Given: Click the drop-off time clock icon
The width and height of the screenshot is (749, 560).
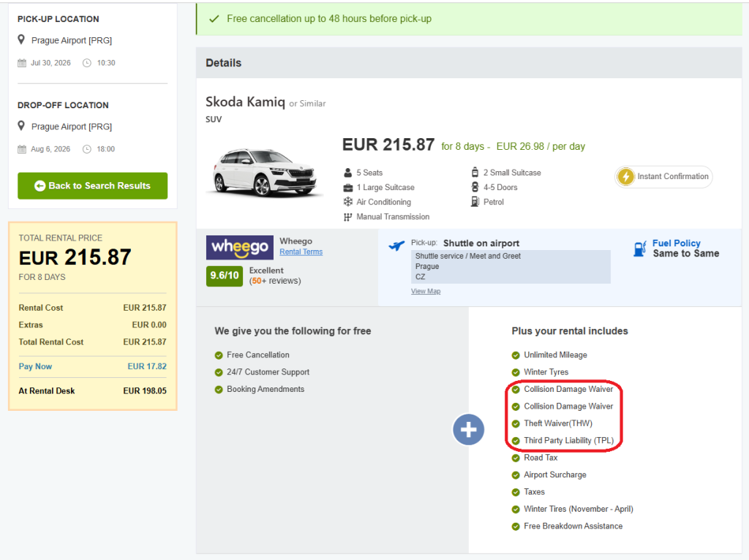Looking at the screenshot, I should coord(87,149).
